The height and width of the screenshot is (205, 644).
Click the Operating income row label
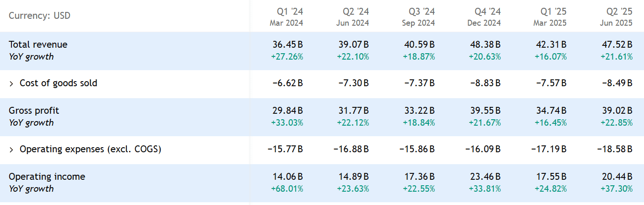(47, 177)
